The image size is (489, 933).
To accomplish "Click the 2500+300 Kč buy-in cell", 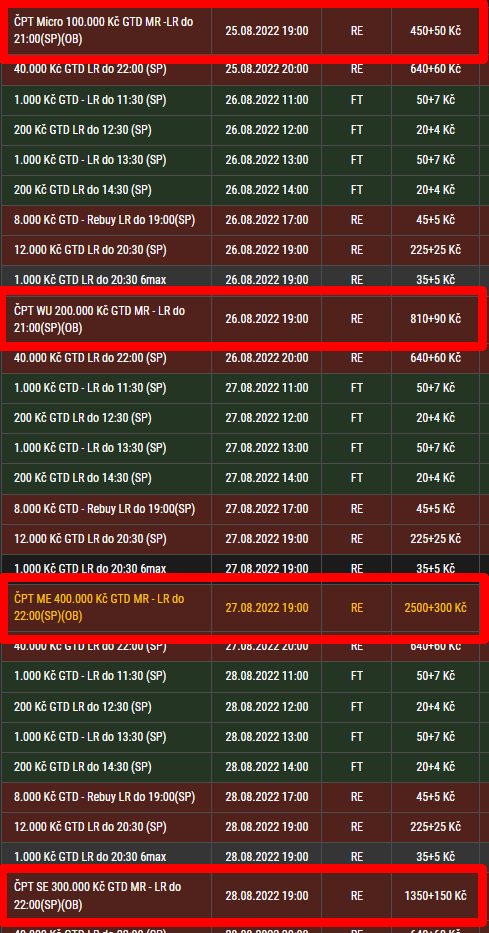I will tap(435, 608).
